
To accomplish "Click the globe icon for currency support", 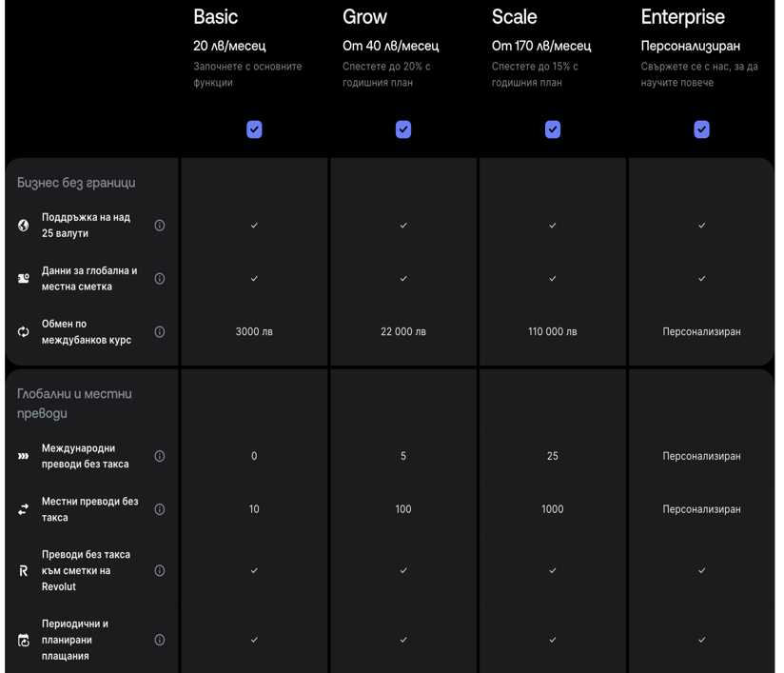I will coord(24,226).
